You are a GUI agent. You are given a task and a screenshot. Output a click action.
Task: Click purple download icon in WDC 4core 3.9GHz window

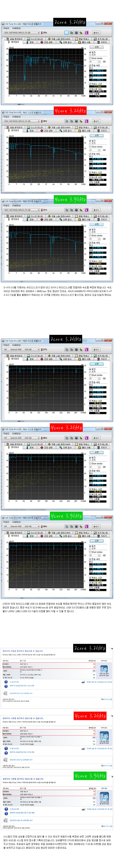pyautogui.click(x=86, y=210)
